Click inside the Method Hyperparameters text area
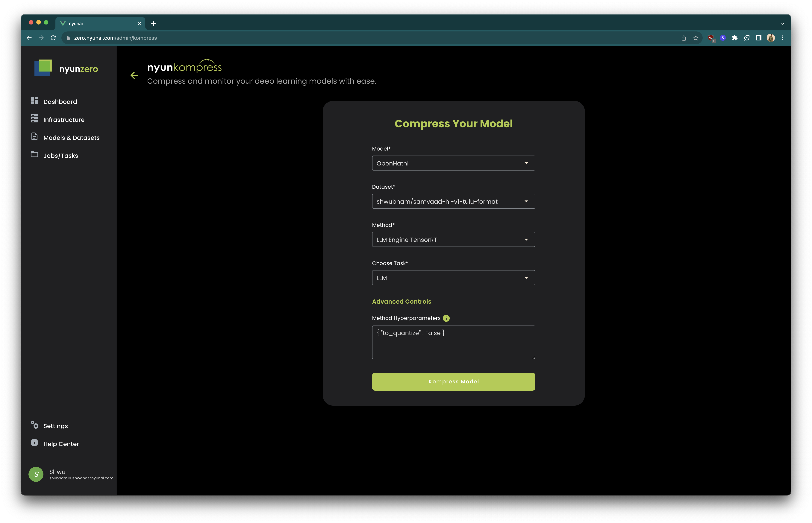812x523 pixels. (x=454, y=342)
